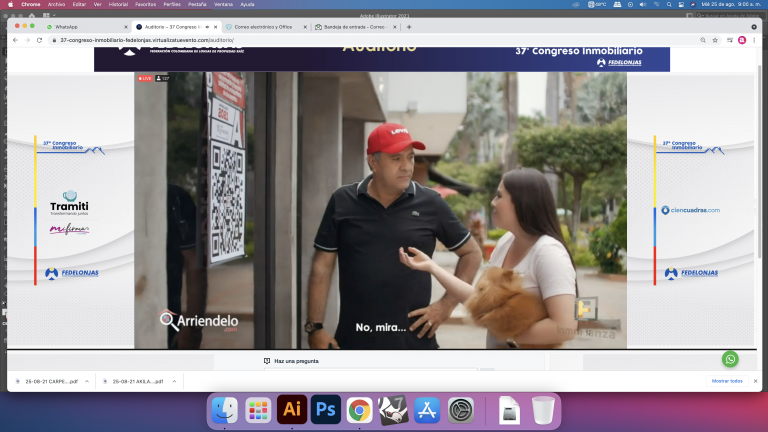The width and height of the screenshot is (768, 432).
Task: Expand options for CARPE pdf download
Action: pyautogui.click(x=87, y=381)
